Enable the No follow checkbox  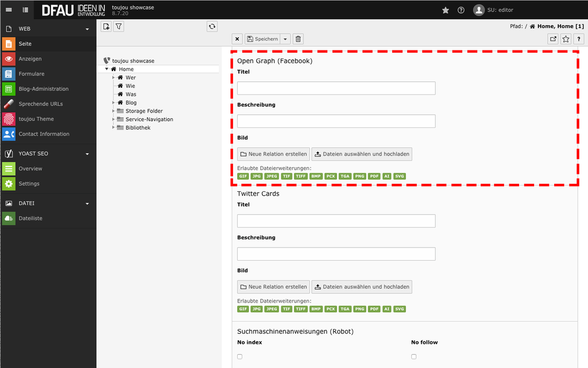click(x=413, y=357)
